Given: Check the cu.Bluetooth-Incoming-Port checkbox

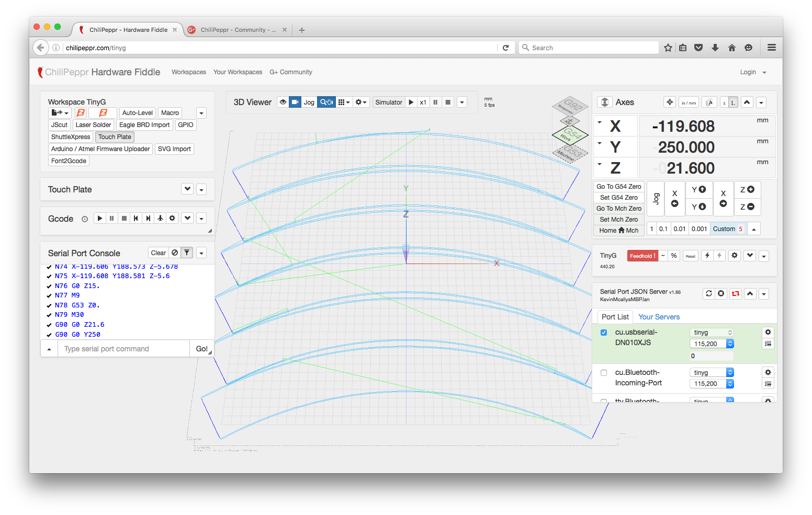Looking at the screenshot, I should point(604,373).
